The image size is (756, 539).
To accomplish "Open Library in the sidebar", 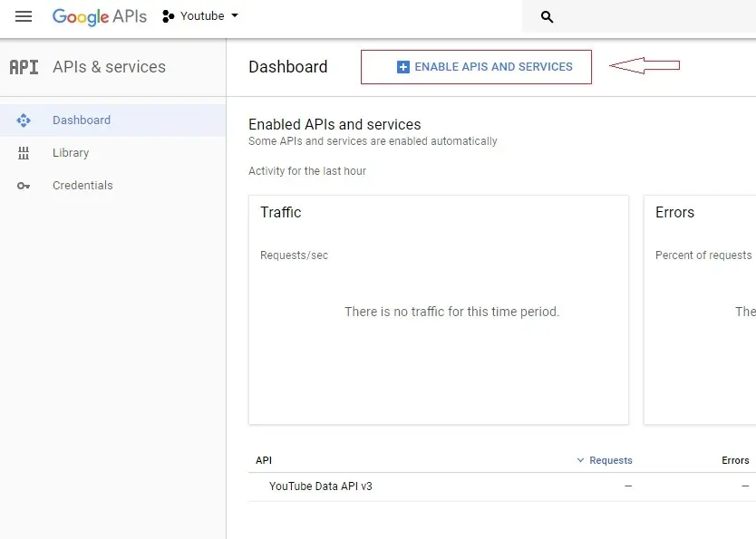I will 112,153.
